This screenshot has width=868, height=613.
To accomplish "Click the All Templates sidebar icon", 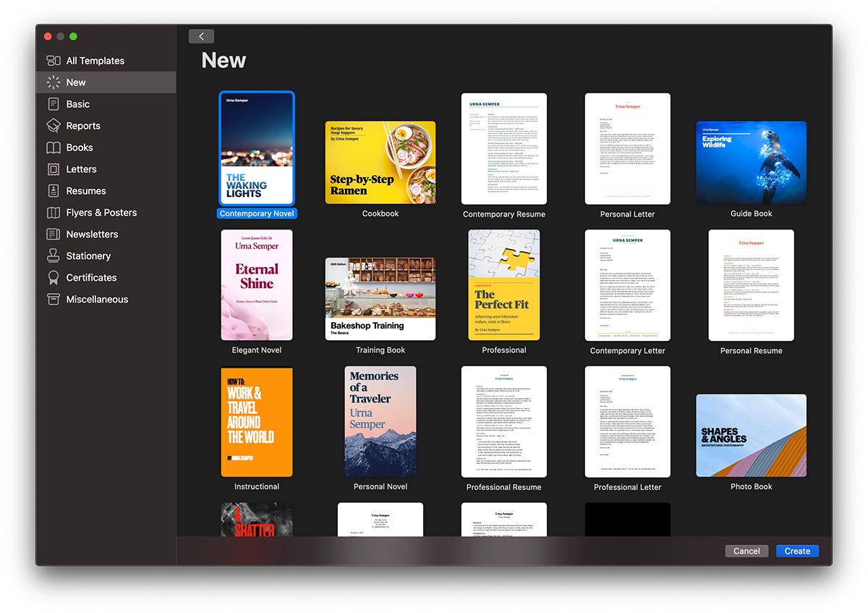I will pyautogui.click(x=54, y=61).
